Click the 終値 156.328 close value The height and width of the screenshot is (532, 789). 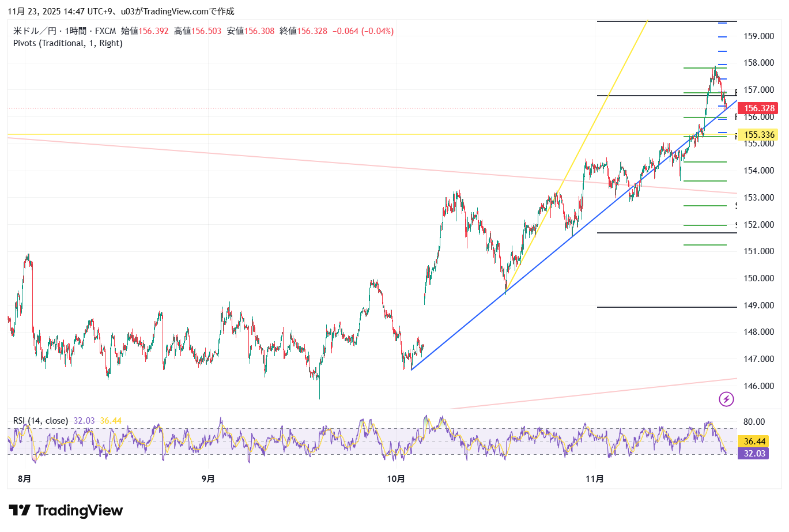click(x=303, y=31)
